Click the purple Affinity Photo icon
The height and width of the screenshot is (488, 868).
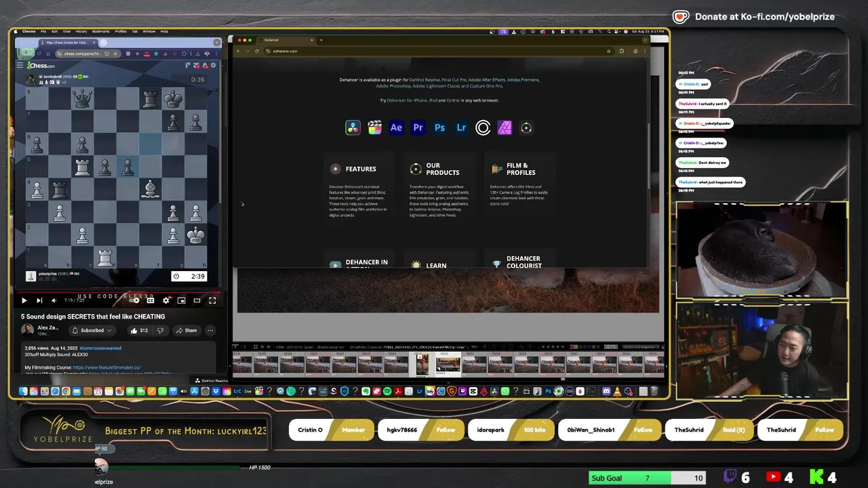tap(505, 127)
